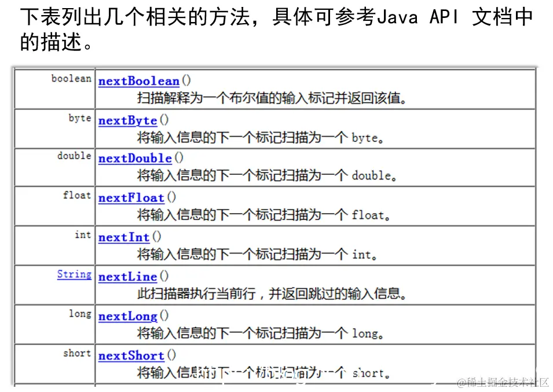Click the heading text '下表列出几个相关的方法'

pyautogui.click(x=135, y=17)
